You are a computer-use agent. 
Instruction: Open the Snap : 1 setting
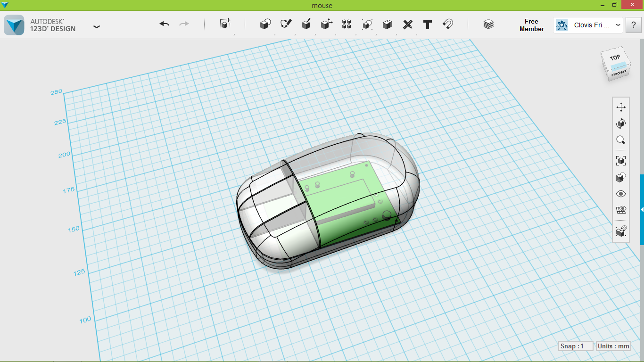click(575, 346)
